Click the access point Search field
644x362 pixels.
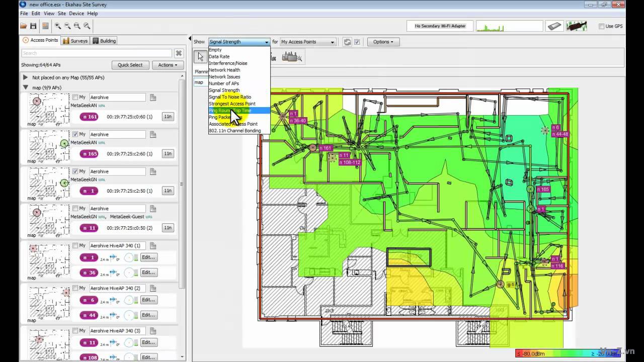97,53
